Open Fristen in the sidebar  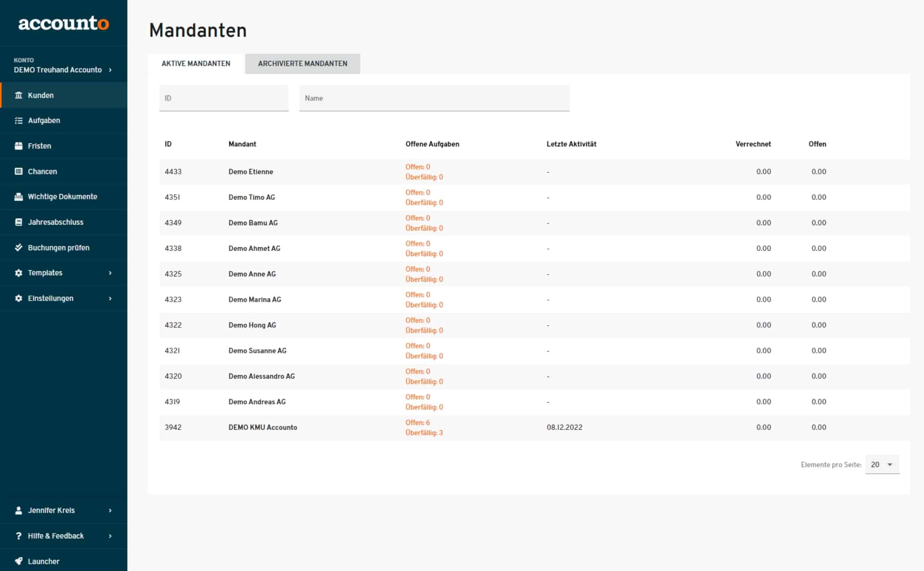coord(64,146)
